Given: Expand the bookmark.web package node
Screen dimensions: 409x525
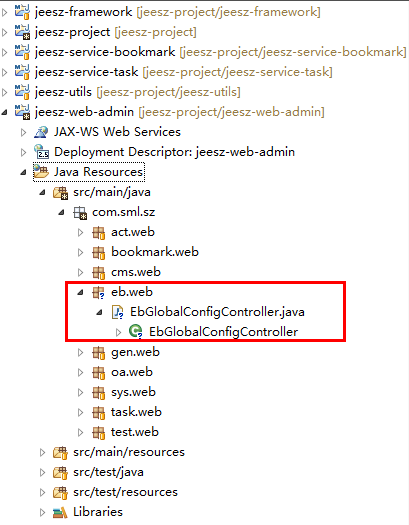Looking at the screenshot, I should click(80, 252).
